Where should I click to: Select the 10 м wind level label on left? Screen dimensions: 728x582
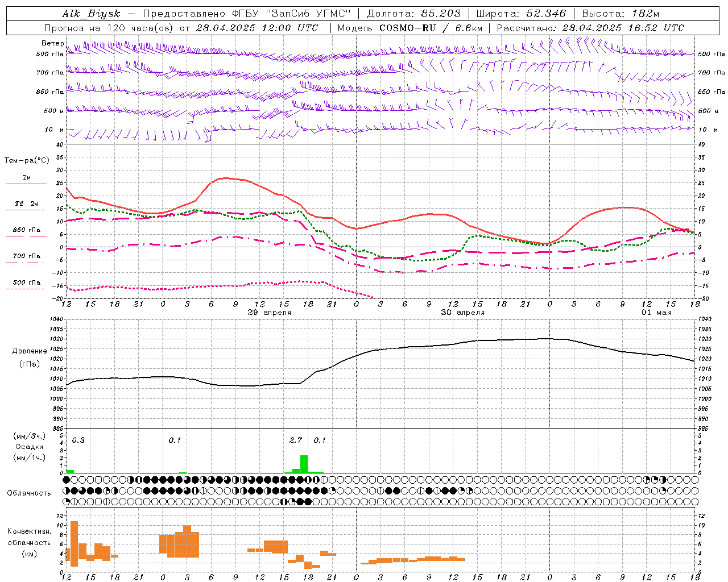pos(55,130)
